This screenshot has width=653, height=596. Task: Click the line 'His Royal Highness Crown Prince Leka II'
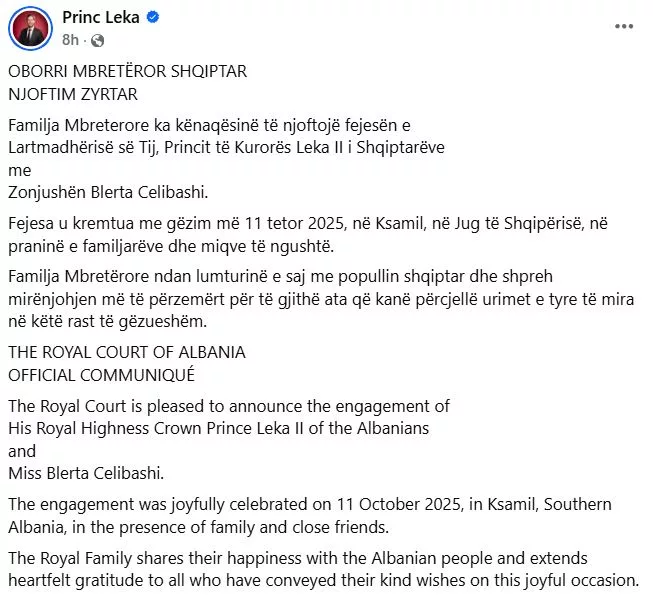click(x=218, y=428)
